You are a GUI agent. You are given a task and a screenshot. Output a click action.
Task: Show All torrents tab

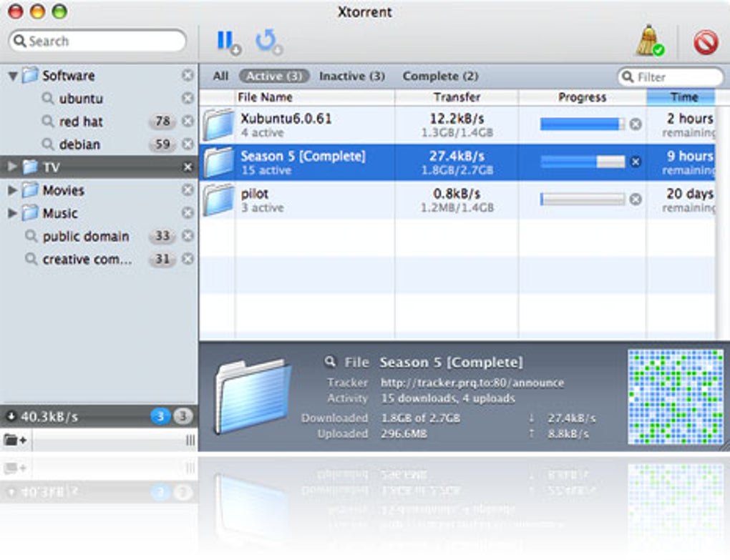pos(220,77)
